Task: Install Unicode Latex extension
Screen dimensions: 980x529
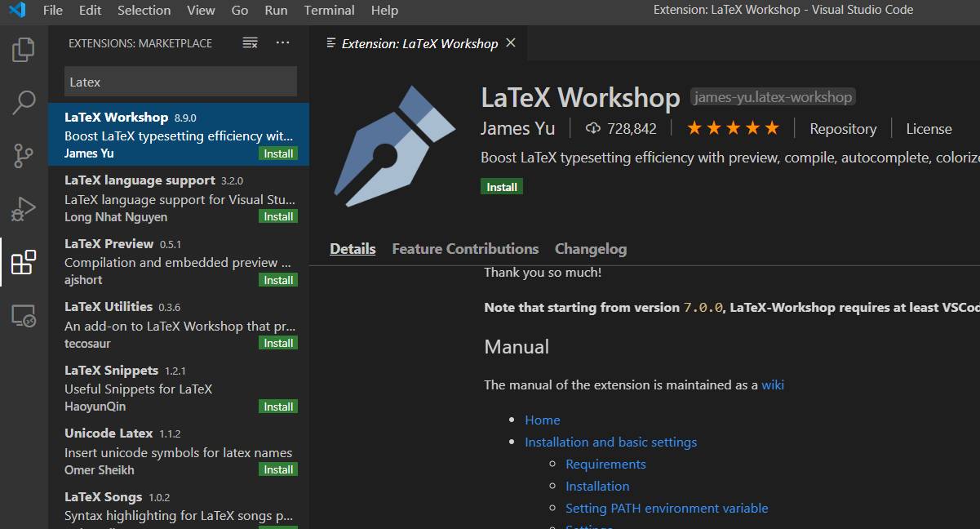Action: click(x=278, y=469)
